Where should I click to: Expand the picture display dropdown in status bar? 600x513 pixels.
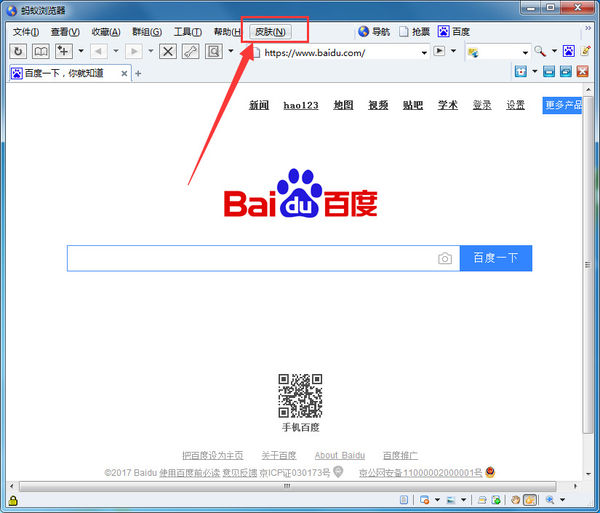[x=463, y=500]
